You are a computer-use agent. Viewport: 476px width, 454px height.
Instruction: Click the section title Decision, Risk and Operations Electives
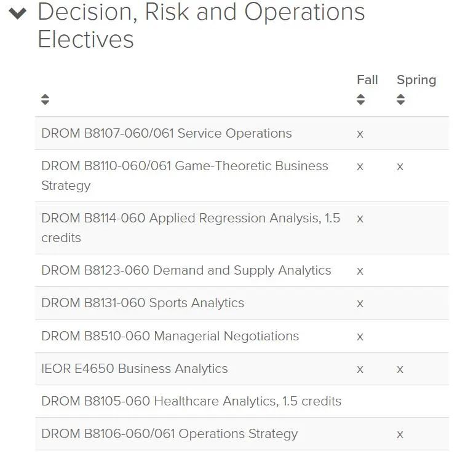201,26
